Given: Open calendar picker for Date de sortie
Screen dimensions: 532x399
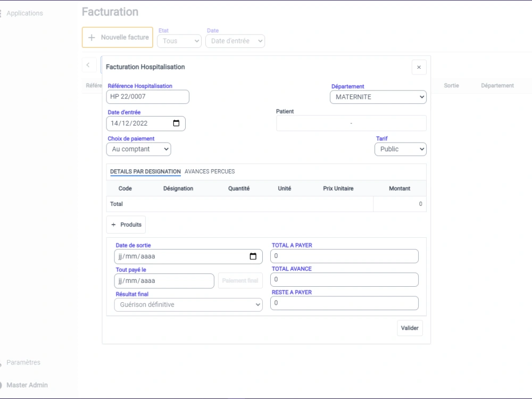Looking at the screenshot, I should point(253,256).
